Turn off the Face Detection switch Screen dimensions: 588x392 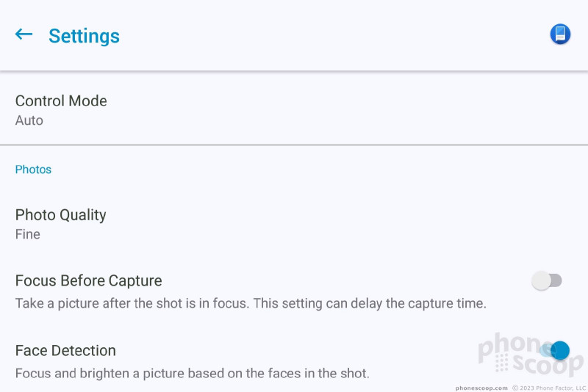pos(555,350)
